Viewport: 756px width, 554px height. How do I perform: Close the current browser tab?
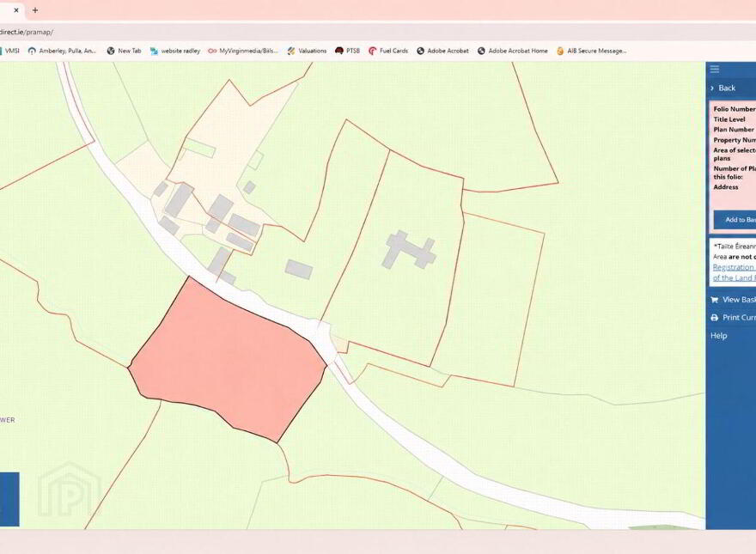coord(16,10)
